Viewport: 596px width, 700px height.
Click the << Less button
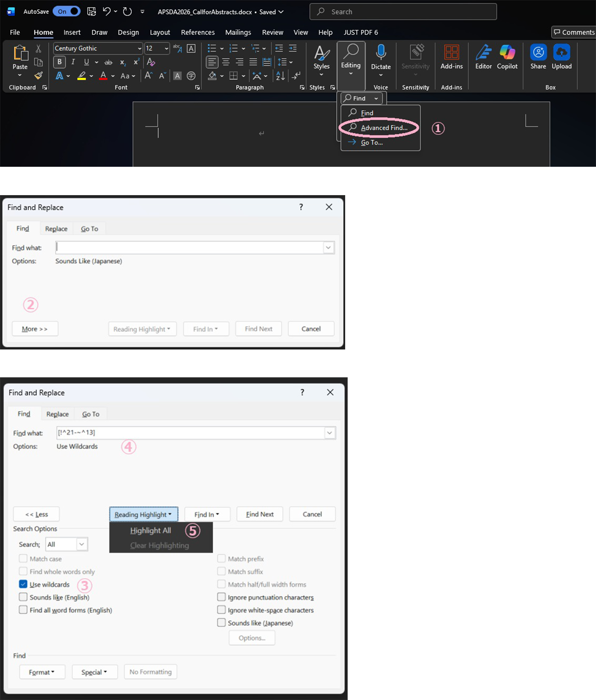36,514
